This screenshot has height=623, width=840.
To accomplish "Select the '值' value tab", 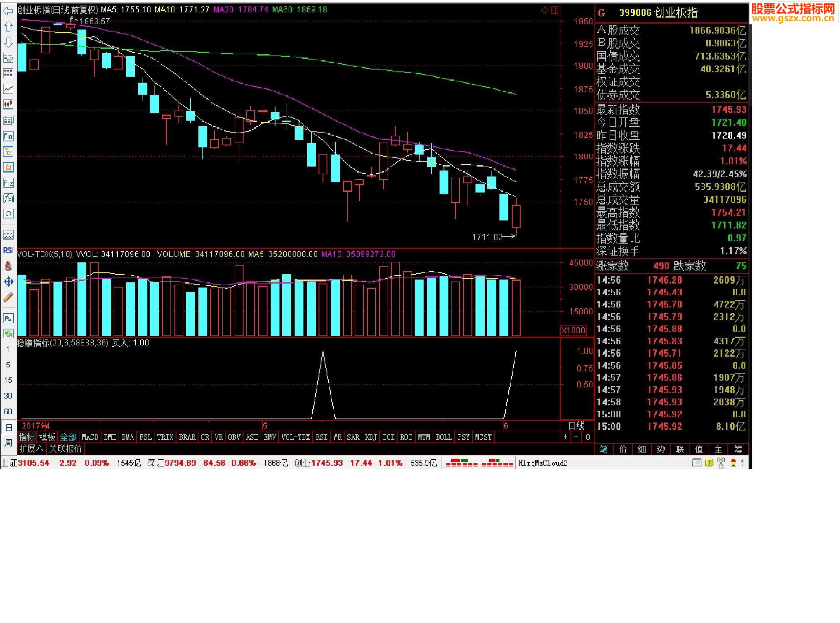I will point(699,450).
